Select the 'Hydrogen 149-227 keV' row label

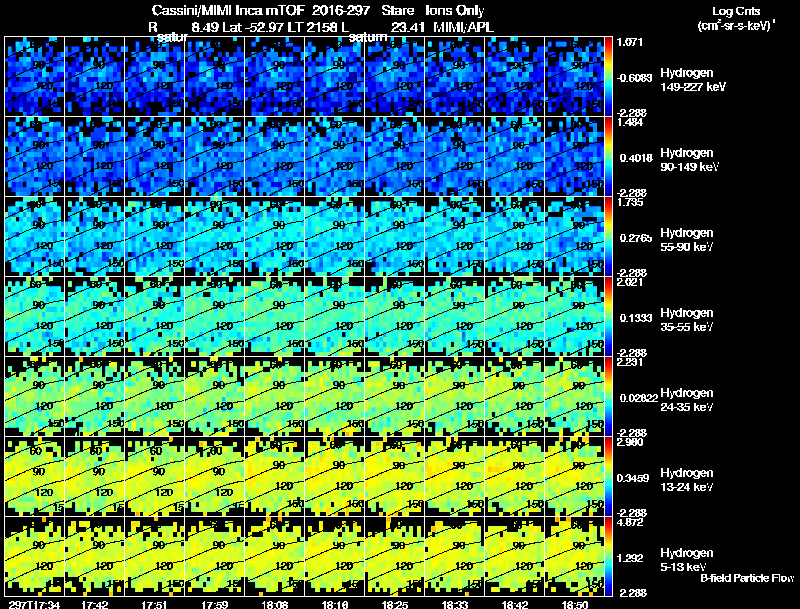point(693,80)
